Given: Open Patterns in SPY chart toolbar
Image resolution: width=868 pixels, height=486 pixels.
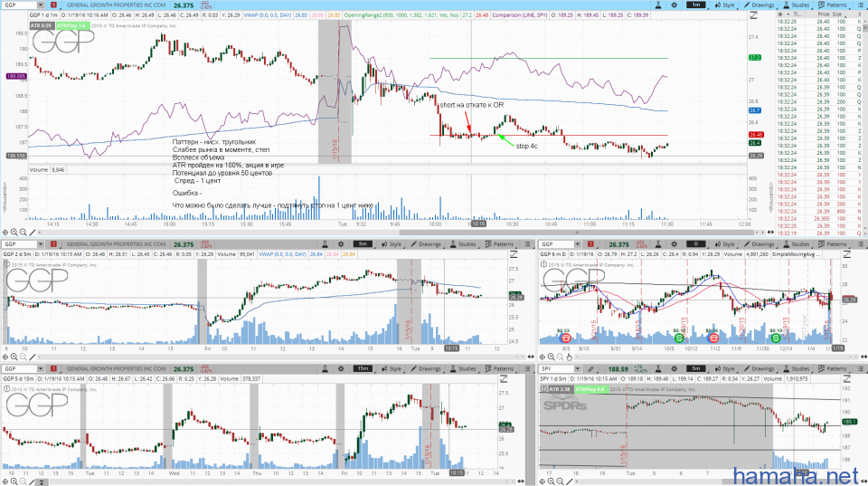Looking at the screenshot, I should (x=833, y=368).
